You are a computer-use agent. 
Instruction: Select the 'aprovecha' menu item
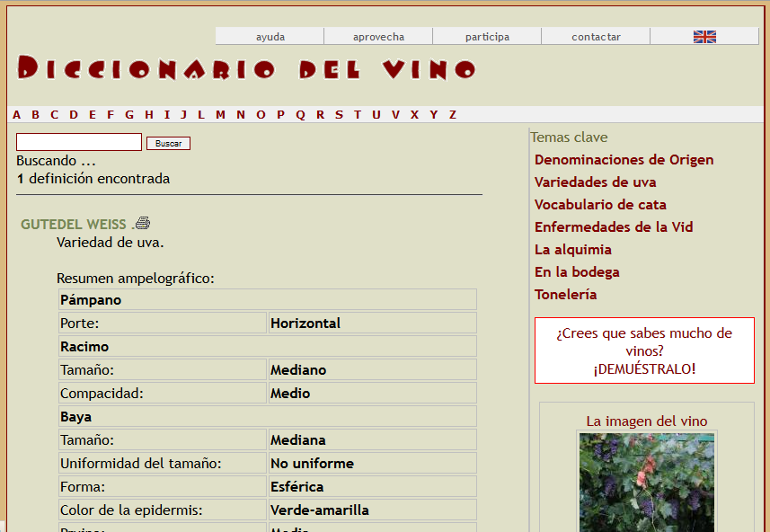tap(378, 37)
